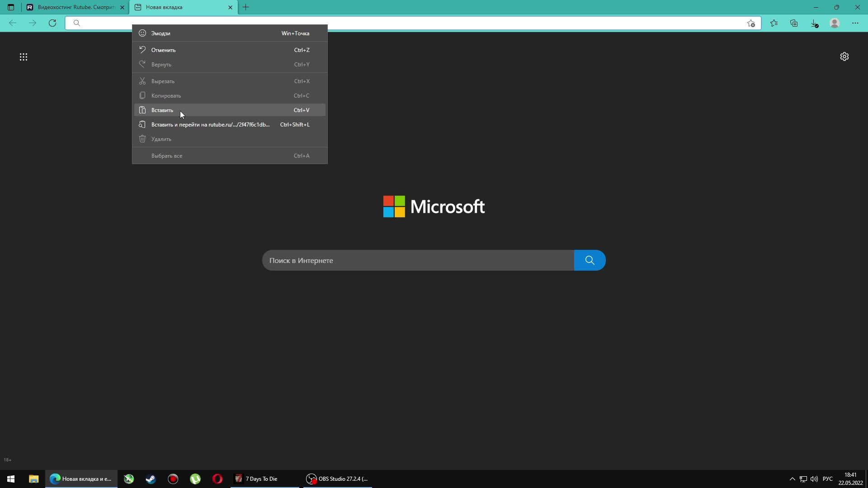Image resolution: width=868 pixels, height=488 pixels.
Task: Open the vertical tabs actions icon
Action: (11, 7)
